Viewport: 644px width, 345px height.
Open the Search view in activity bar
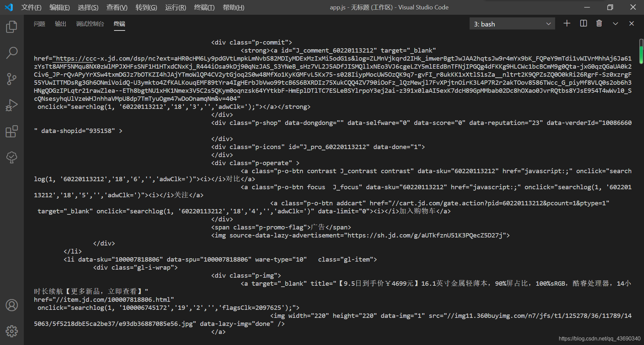[x=12, y=53]
